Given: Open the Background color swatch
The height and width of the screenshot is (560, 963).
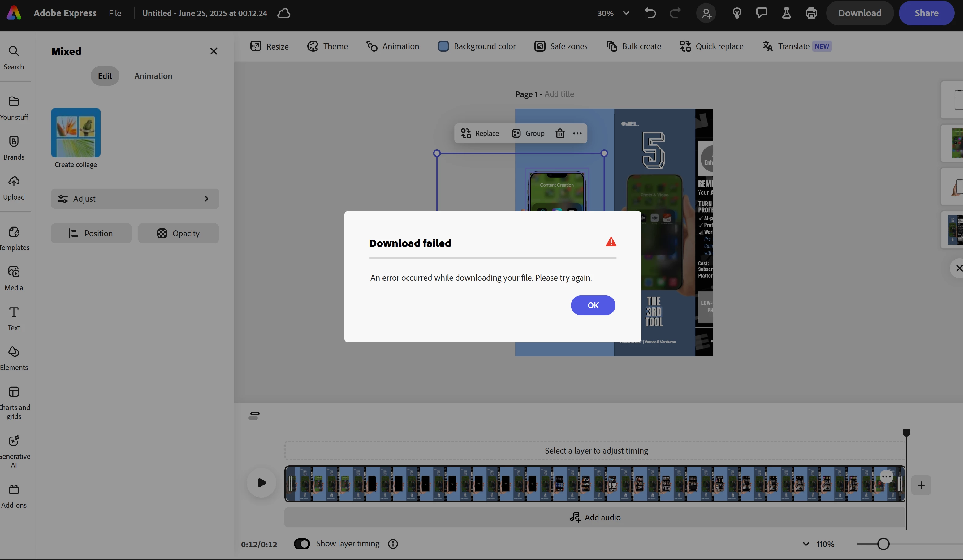Looking at the screenshot, I should [443, 46].
